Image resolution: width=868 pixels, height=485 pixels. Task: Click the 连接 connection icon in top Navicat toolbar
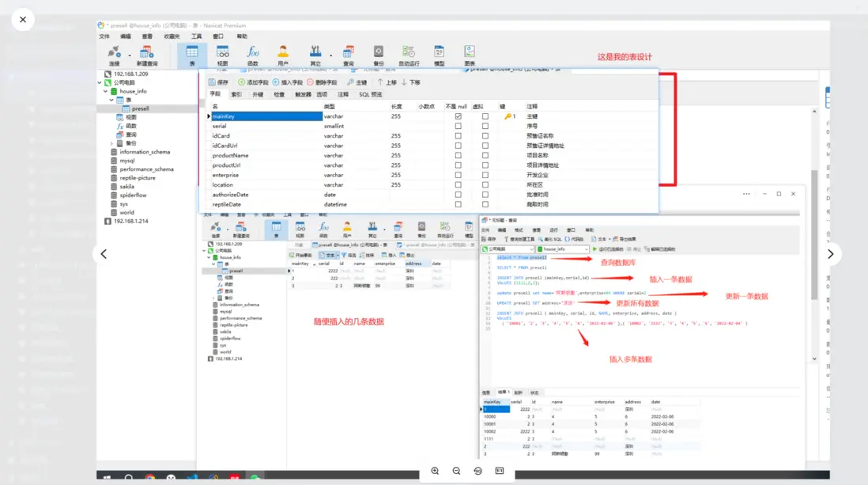pos(114,55)
